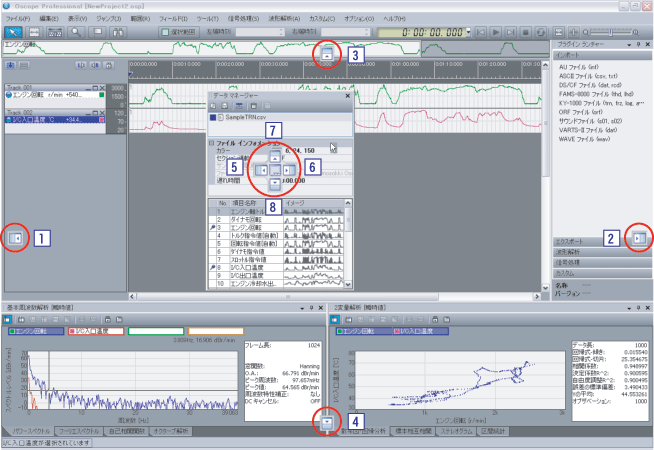This screenshot has width=654, height=450.
Task: Click the I/C入口温度 channel button in the two-variable panel
Action: (x=420, y=331)
